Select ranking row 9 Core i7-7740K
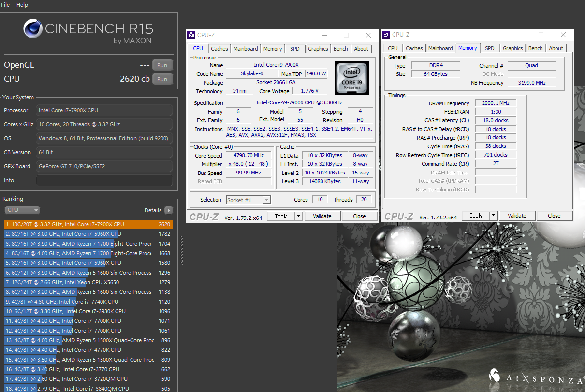This screenshot has width=585, height=392. 88,302
